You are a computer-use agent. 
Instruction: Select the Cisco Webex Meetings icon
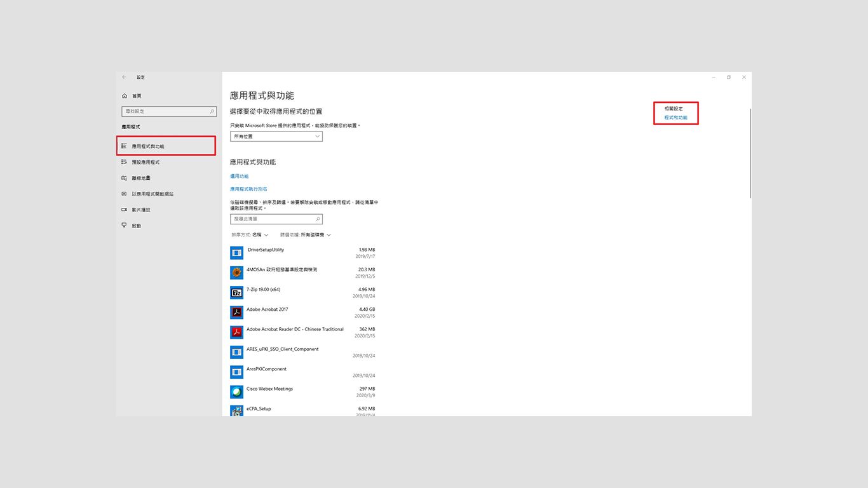click(236, 391)
